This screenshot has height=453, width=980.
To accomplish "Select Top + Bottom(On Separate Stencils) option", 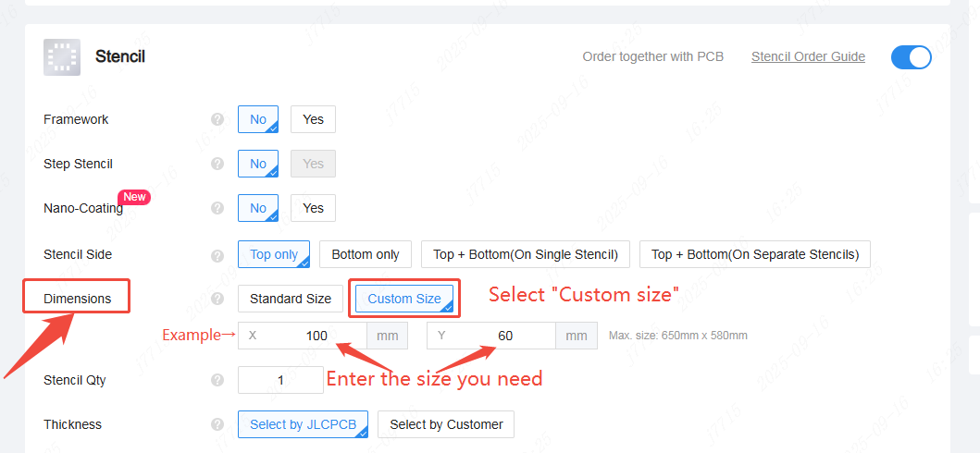I will (x=754, y=254).
